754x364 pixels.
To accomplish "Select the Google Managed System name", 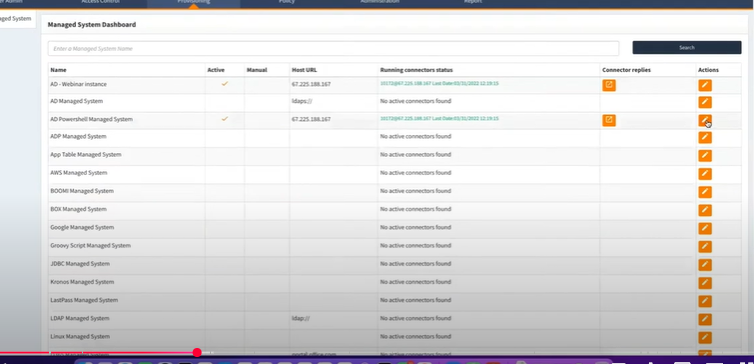I will click(82, 227).
